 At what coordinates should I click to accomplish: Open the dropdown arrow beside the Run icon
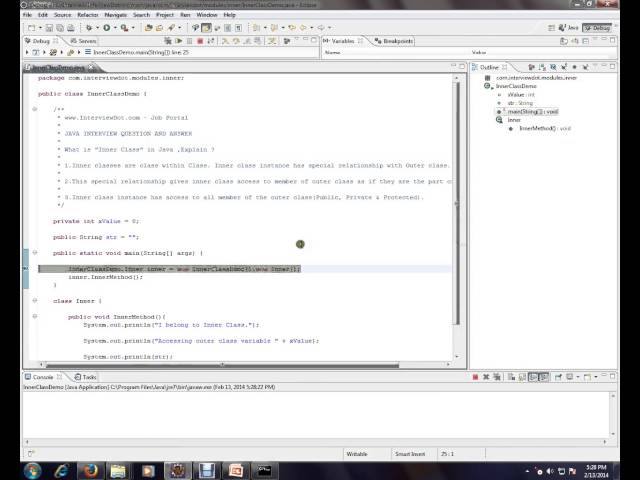pos(115,28)
